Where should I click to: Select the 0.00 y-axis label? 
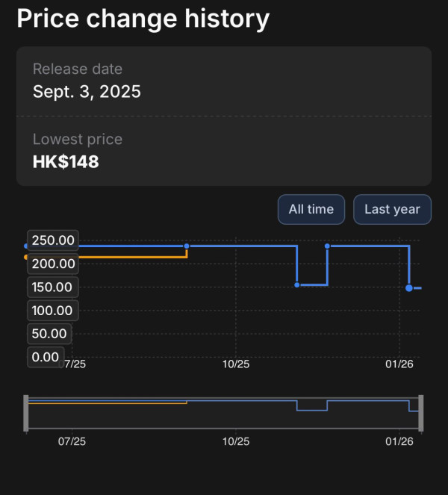tap(46, 357)
